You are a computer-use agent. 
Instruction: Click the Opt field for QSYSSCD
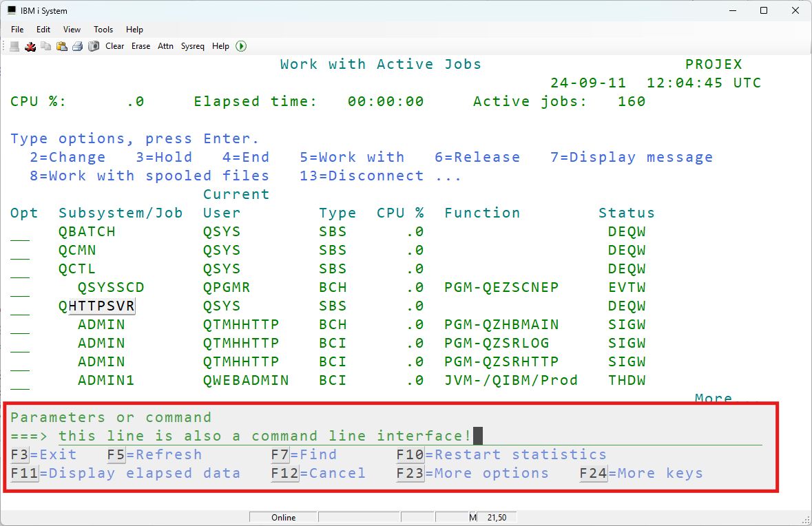click(x=20, y=288)
